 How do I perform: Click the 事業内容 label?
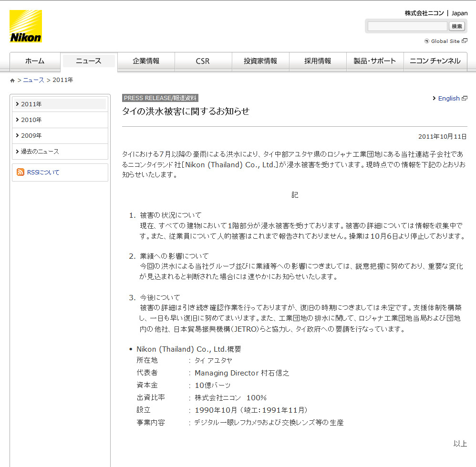click(x=151, y=422)
